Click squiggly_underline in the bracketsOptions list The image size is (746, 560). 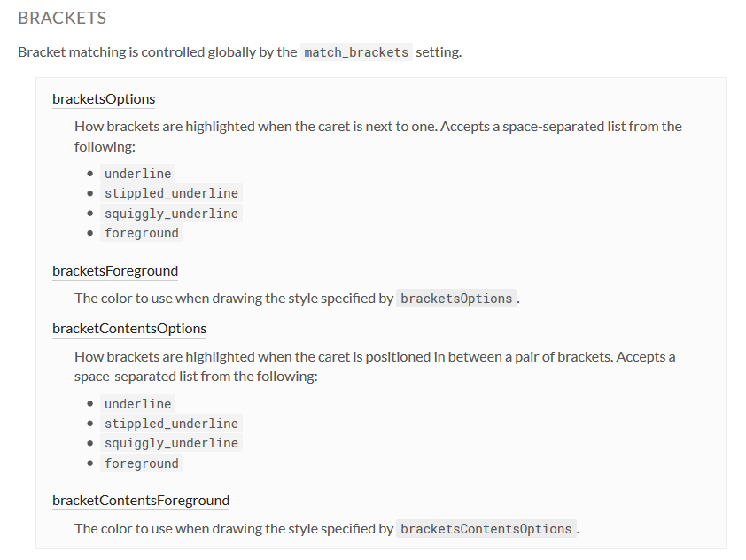pyautogui.click(x=171, y=214)
